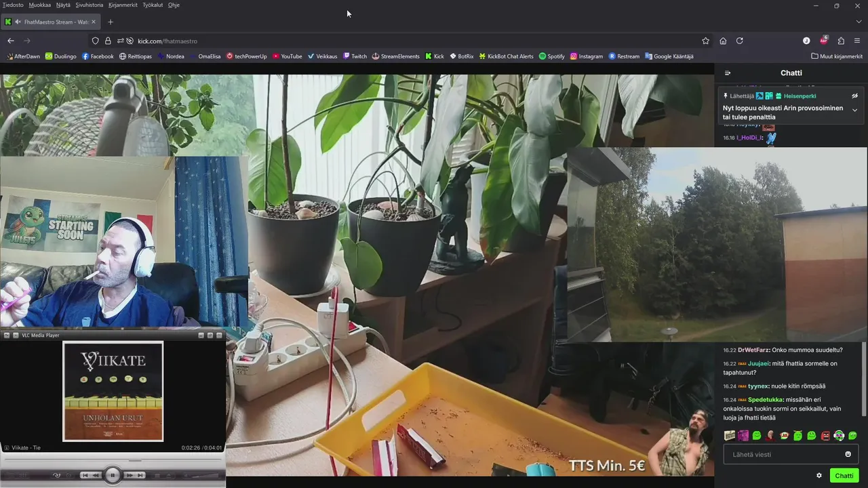Screen dimensions: 868x488
Task: Open the Duolingo bookmark
Action: (x=61, y=56)
